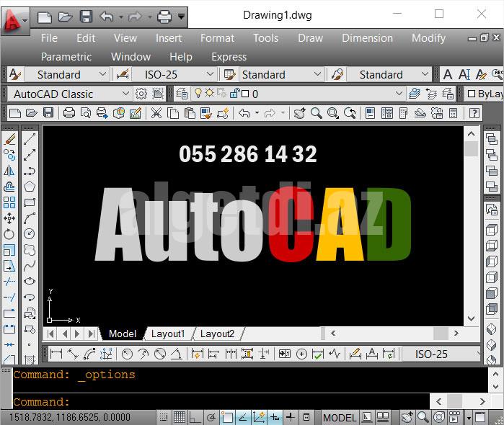Toggle Polar Tracking in status bar
The height and width of the screenshot is (425, 504).
point(211,417)
